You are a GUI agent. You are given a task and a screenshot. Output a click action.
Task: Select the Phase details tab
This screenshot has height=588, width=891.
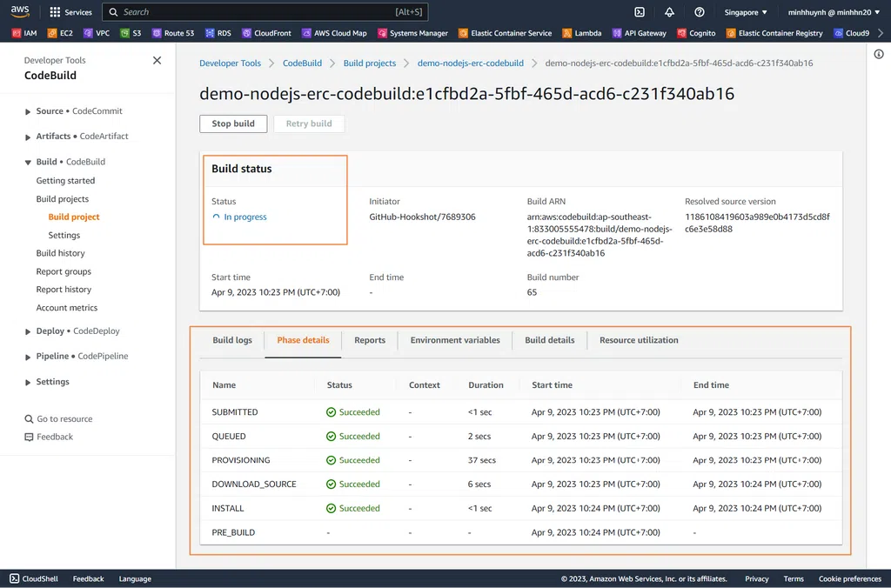[x=303, y=340]
